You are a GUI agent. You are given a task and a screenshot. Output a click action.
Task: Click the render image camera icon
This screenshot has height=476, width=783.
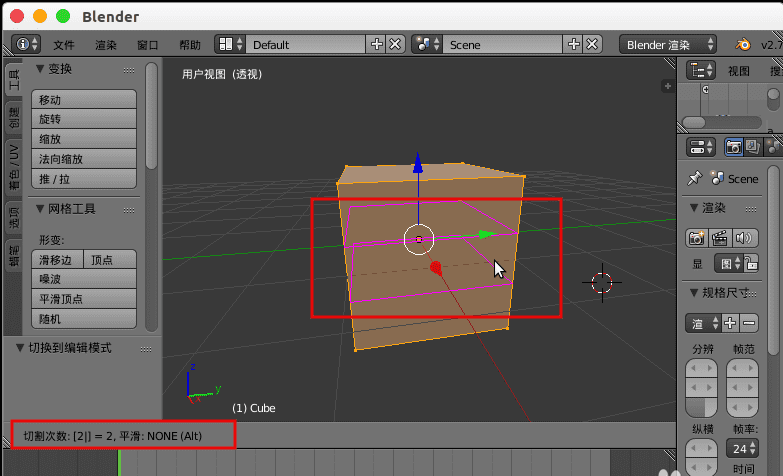pyautogui.click(x=696, y=238)
